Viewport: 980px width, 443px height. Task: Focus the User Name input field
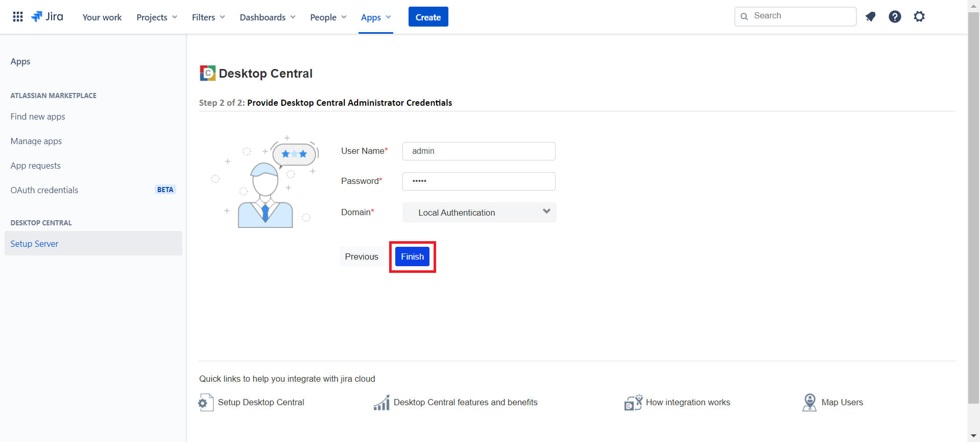[x=479, y=151]
